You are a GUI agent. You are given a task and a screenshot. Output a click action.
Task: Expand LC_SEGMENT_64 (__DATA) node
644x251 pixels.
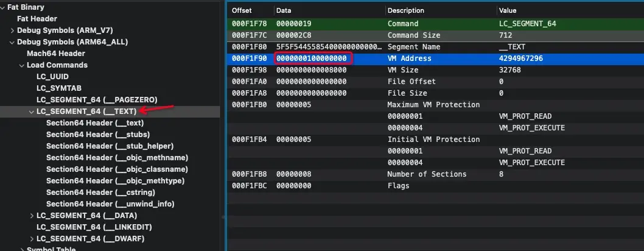tap(32, 216)
